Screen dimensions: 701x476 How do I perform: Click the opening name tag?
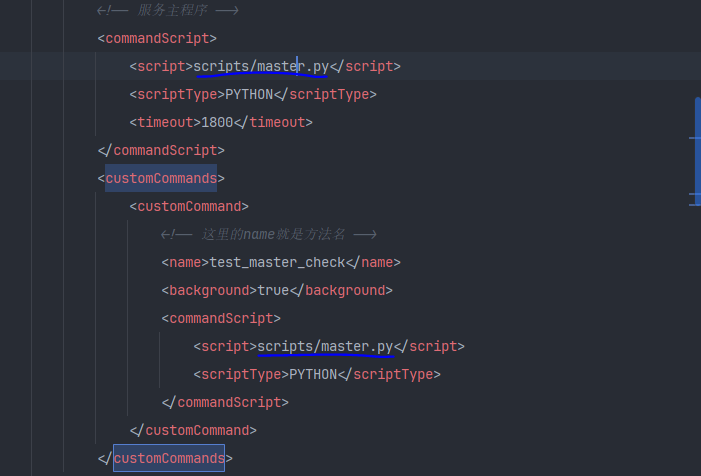[184, 262]
